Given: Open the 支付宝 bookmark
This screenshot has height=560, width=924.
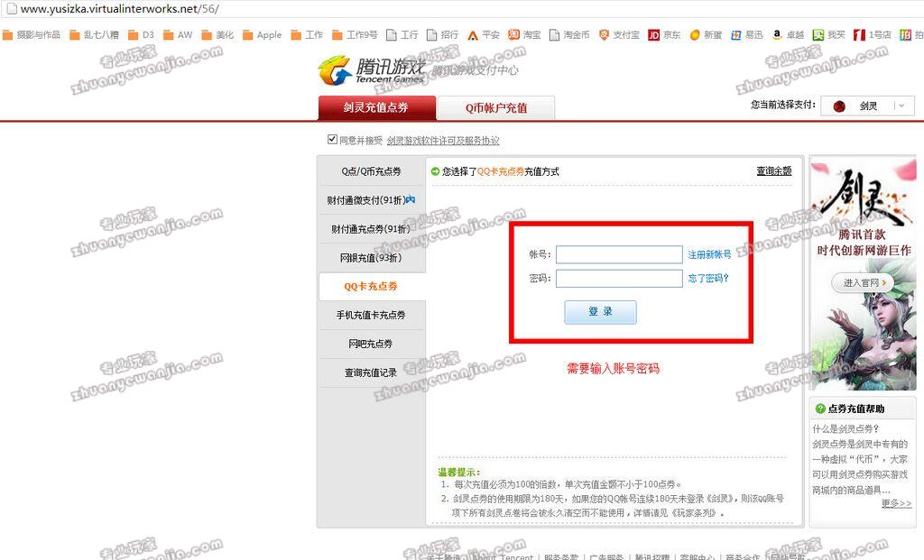Looking at the screenshot, I should [619, 35].
